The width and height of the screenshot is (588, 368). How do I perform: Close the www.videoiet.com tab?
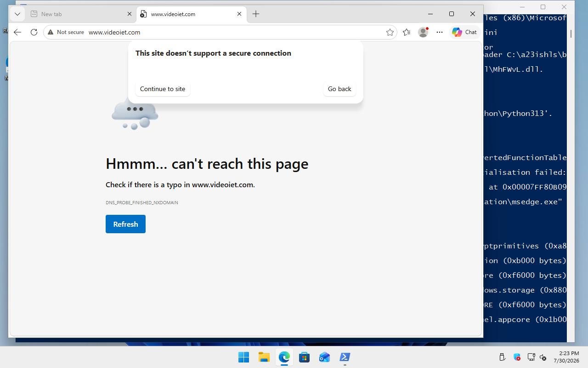(239, 14)
